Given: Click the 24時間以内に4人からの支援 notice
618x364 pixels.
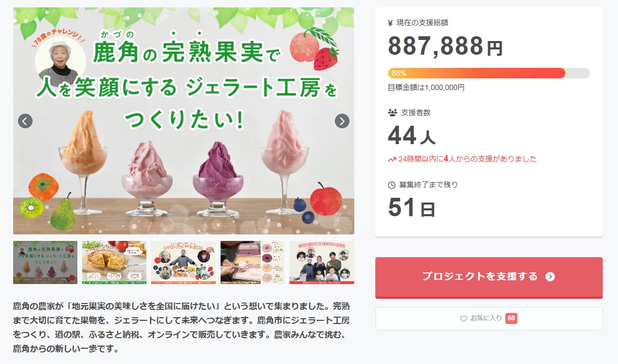Looking at the screenshot, I should [467, 159].
